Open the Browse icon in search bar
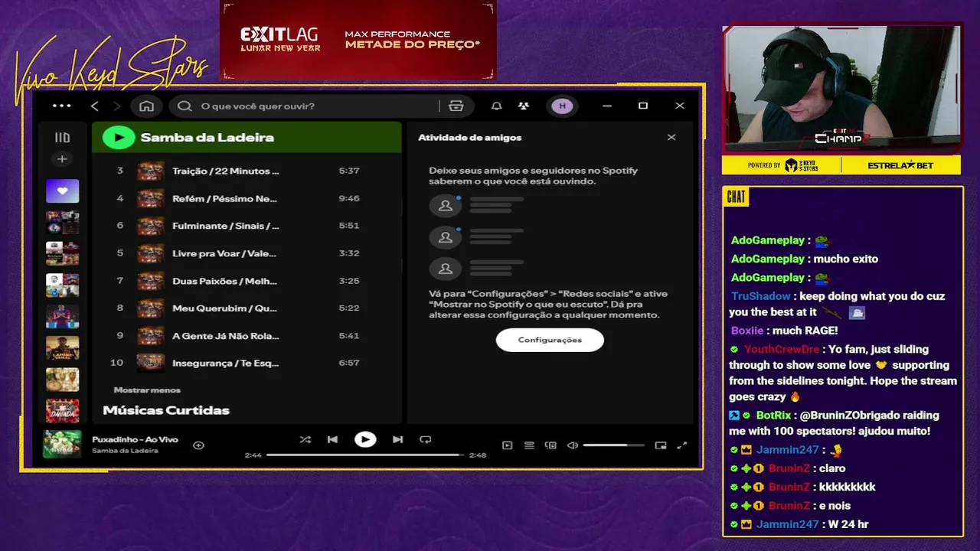Image resolution: width=980 pixels, height=551 pixels. pyautogui.click(x=456, y=106)
